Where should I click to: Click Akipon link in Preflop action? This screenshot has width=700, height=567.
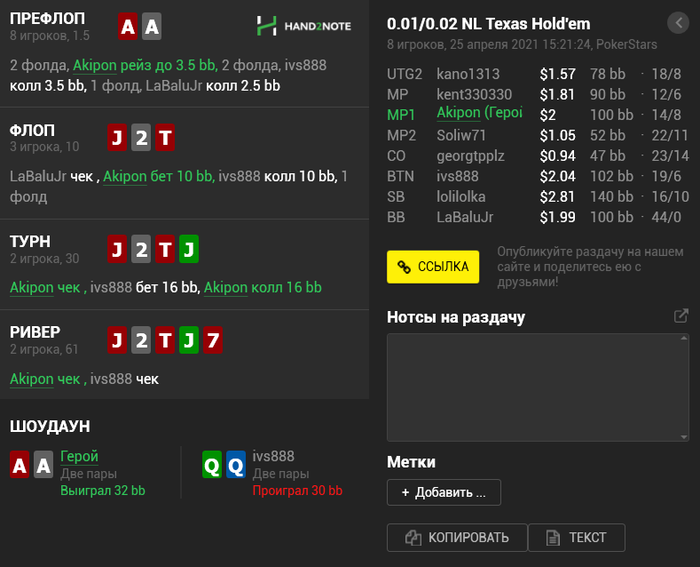coord(95,65)
